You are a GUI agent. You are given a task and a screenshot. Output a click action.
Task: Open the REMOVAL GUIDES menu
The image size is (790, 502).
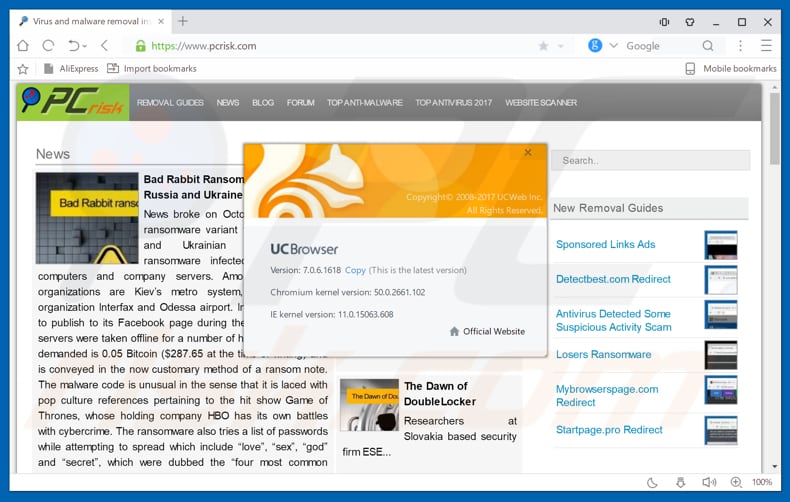pos(170,102)
